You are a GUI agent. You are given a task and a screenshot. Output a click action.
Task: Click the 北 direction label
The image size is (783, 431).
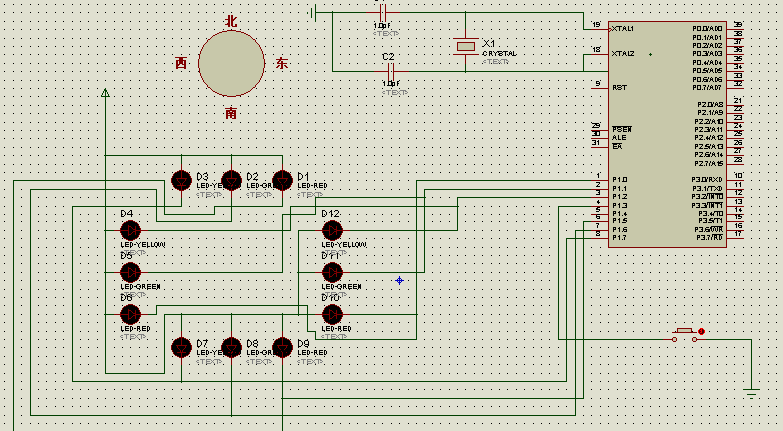tap(231, 21)
